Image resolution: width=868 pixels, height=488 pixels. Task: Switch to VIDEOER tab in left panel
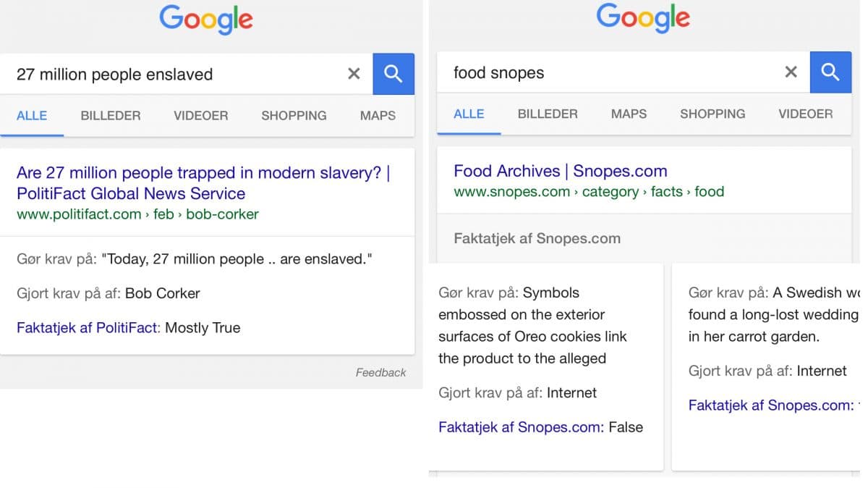pyautogui.click(x=200, y=116)
